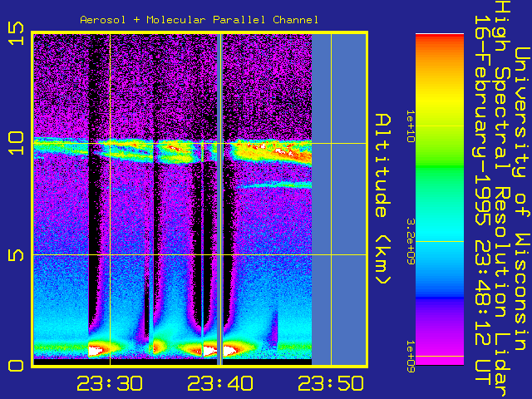The height and width of the screenshot is (399, 532).
Task: Click the 3.2e+09 colorbar label
Action: pos(411,241)
